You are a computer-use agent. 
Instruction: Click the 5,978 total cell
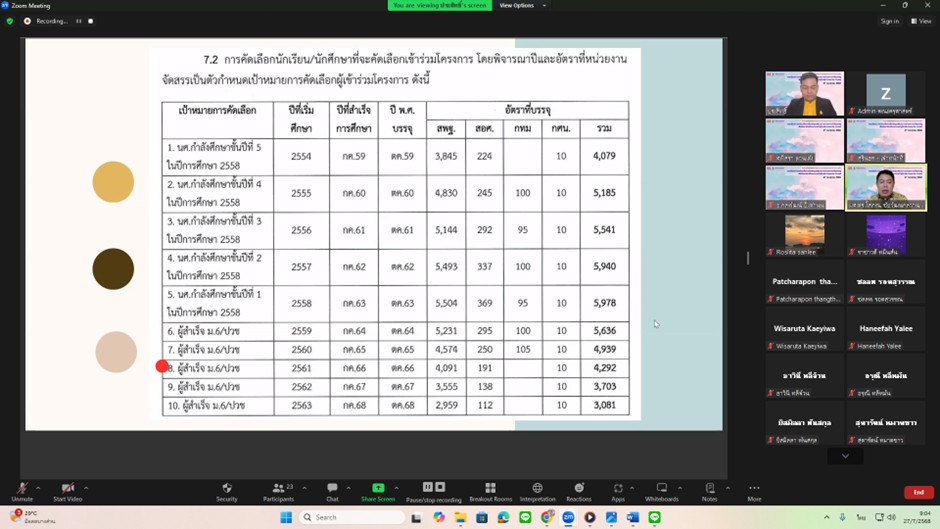click(604, 303)
